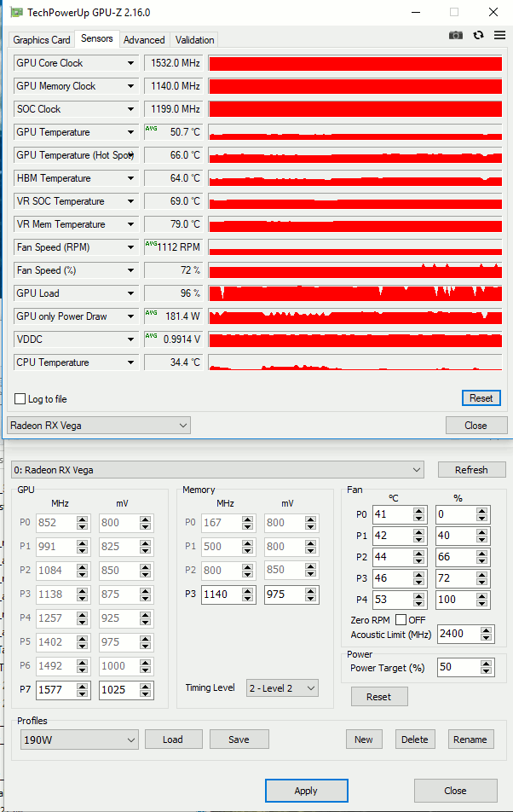Click the AVG 181.4 W power reading
Image resolution: width=513 pixels, height=812 pixels.
[x=173, y=316]
